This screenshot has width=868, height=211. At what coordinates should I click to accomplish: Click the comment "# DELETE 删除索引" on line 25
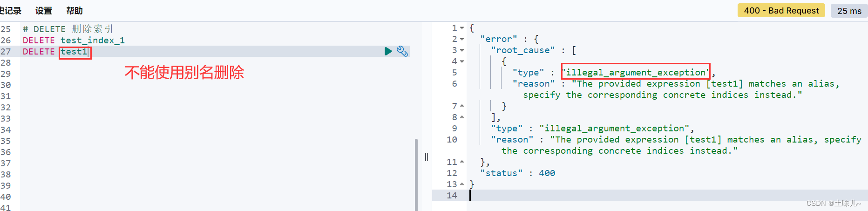[x=68, y=29]
